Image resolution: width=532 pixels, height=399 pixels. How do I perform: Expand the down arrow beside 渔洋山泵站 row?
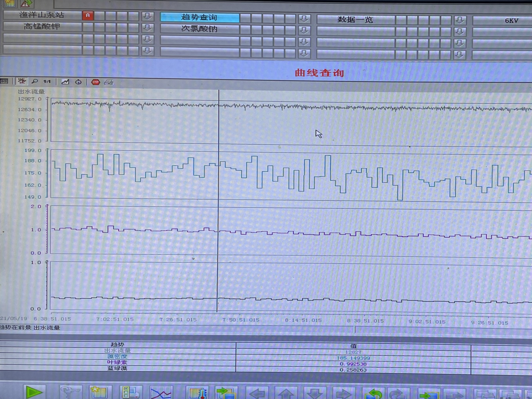[147, 16]
